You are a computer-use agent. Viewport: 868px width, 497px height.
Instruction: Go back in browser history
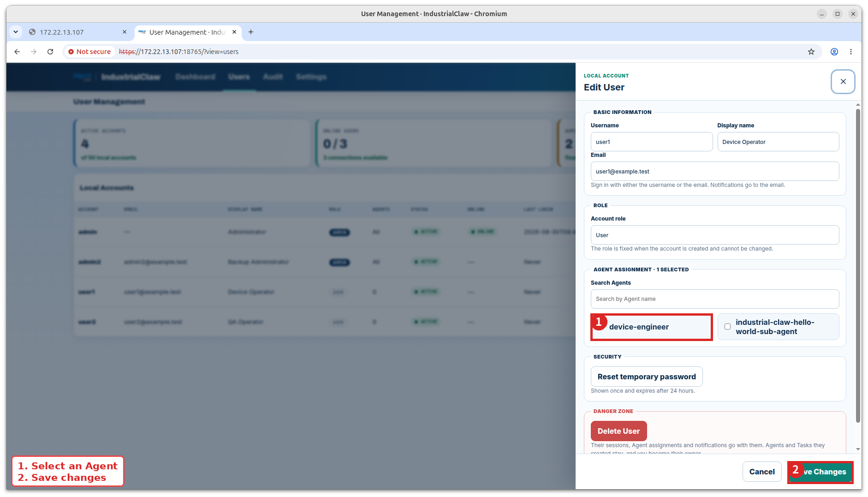coord(17,52)
